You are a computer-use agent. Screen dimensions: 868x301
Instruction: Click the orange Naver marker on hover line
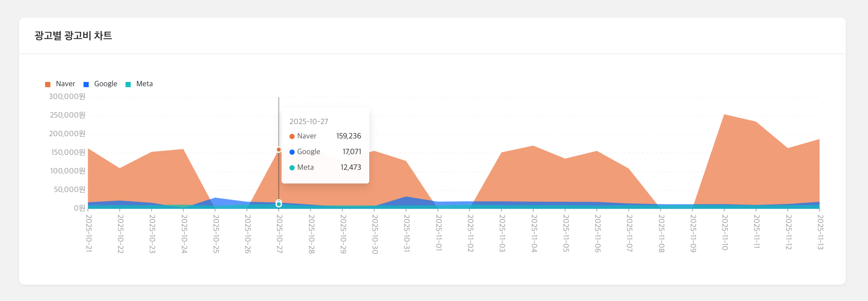click(279, 150)
